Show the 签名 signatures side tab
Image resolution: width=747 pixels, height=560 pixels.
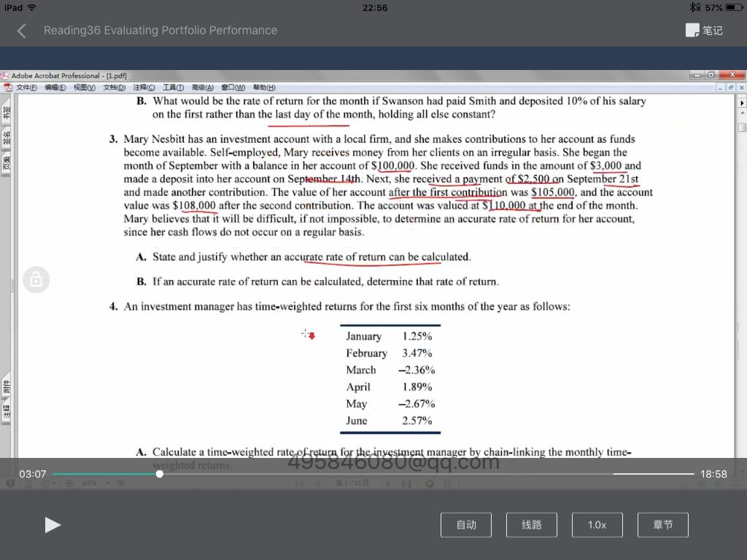pyautogui.click(x=6, y=138)
